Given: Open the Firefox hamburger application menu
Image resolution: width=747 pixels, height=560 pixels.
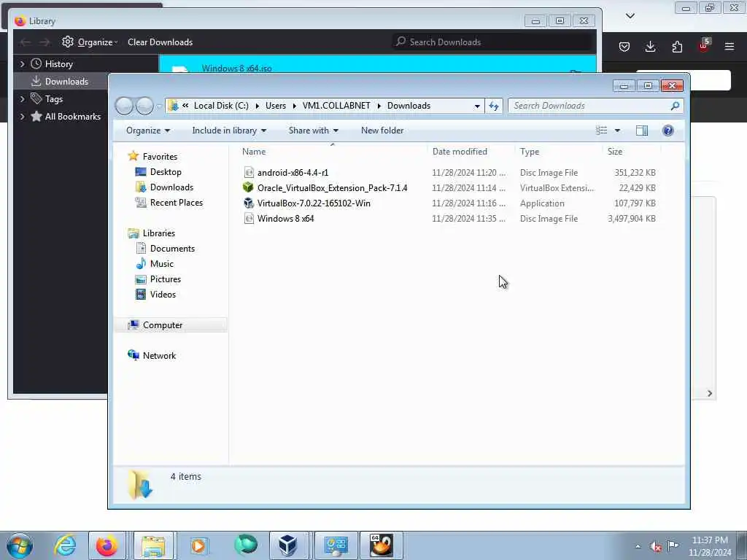Looking at the screenshot, I should (729, 47).
